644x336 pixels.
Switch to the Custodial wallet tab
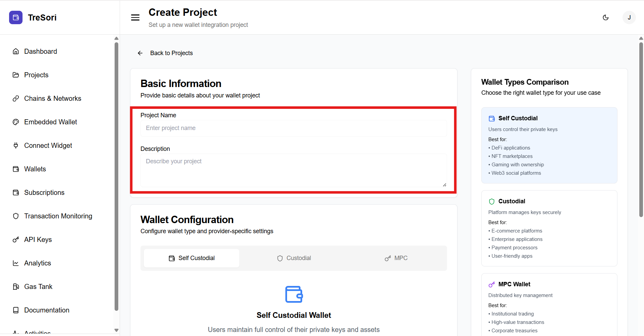click(294, 258)
